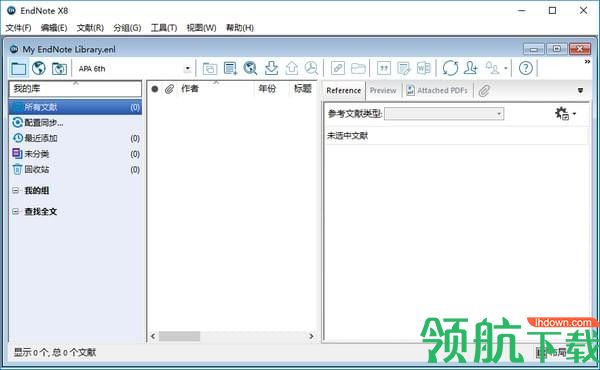Sort by attachment paperclip column
Screen dimensions: 600x370
pos(170,89)
